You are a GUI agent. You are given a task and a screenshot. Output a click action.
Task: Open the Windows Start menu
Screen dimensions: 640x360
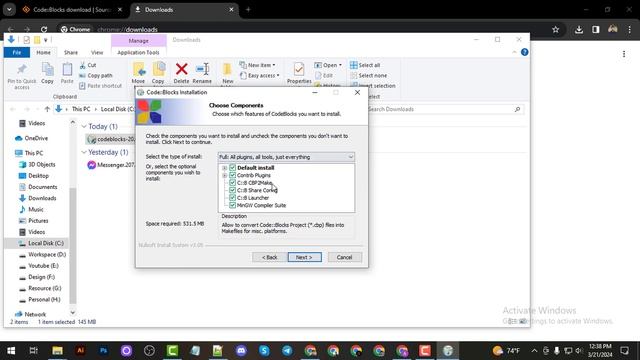[11, 351]
